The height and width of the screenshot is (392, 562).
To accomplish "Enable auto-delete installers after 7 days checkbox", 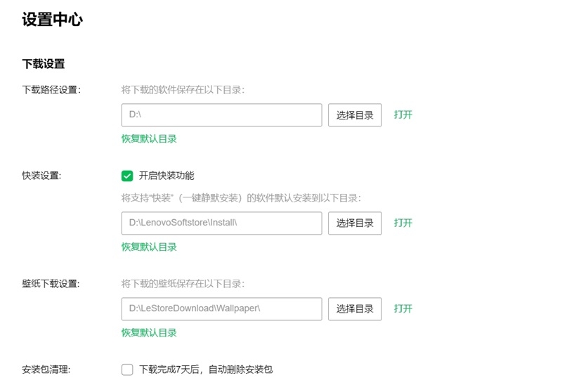I will tap(127, 370).
